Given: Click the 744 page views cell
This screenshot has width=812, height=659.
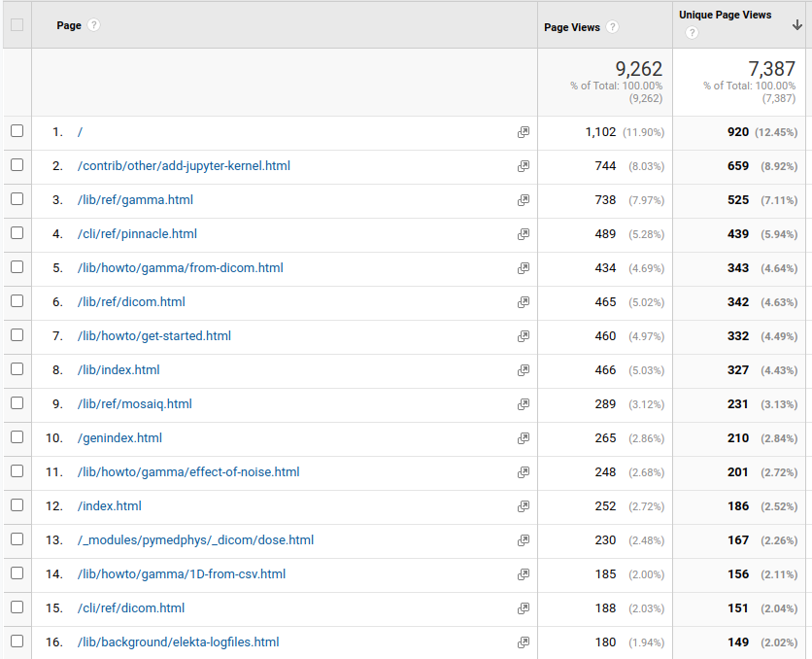Looking at the screenshot, I should click(x=605, y=166).
